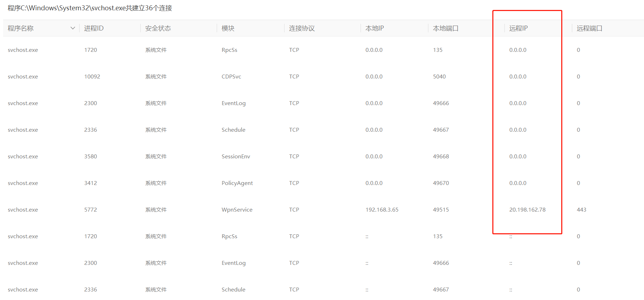Click the 本地IP column header

(x=375, y=28)
